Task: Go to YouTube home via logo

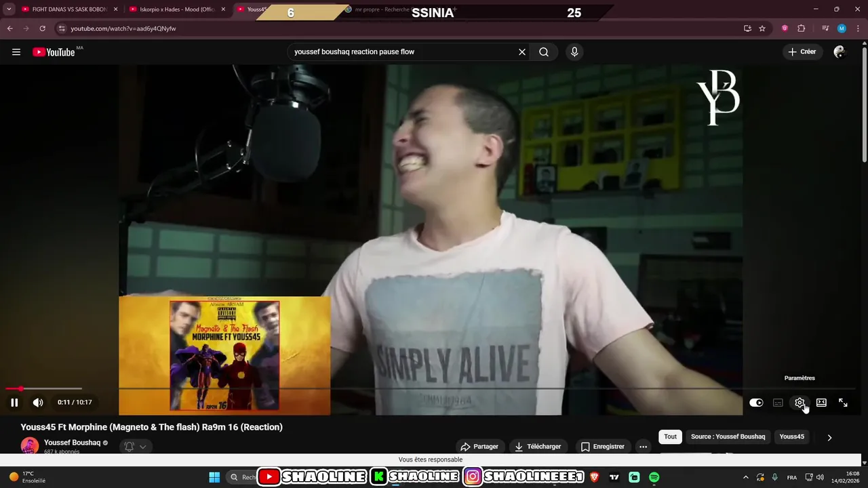Action: click(54, 52)
